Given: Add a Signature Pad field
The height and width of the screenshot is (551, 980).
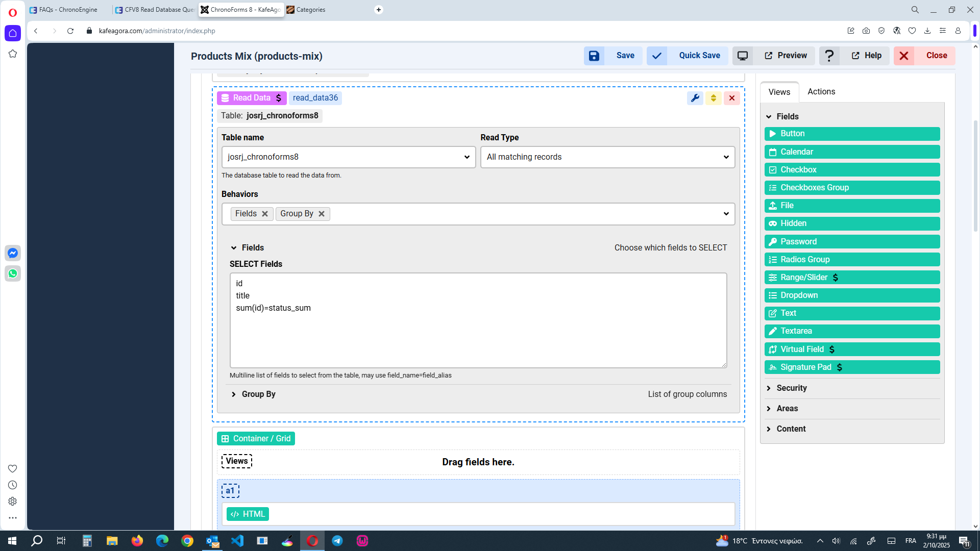Looking at the screenshot, I should 851,367.
